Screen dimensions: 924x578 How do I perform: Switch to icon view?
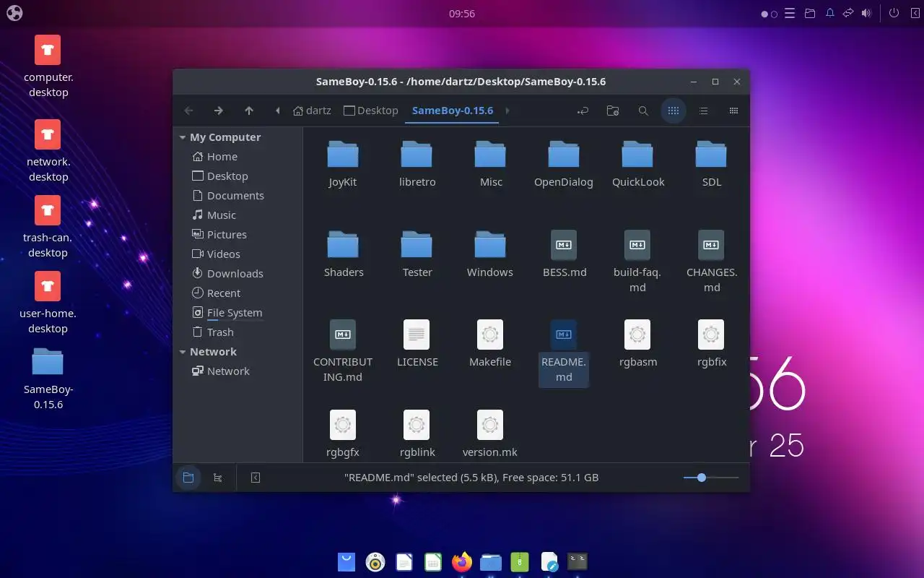pos(674,111)
